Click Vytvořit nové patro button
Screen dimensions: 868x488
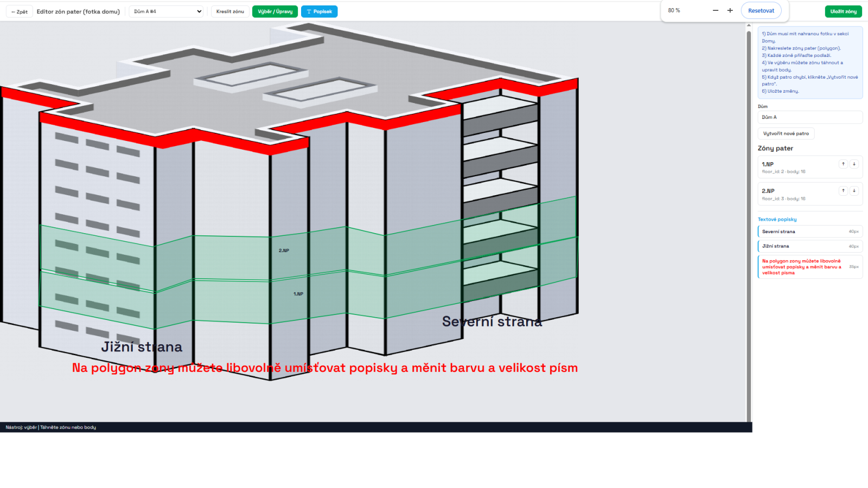coord(786,133)
